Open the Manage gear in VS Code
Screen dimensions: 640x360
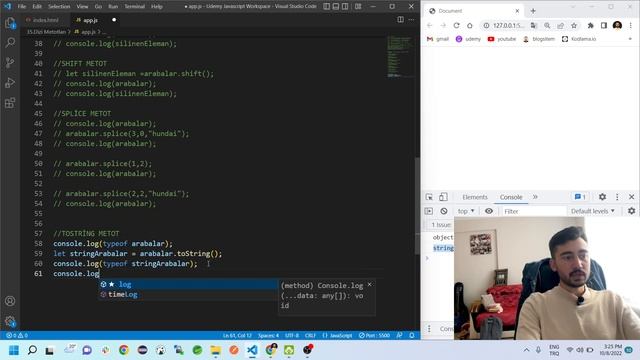[10, 321]
